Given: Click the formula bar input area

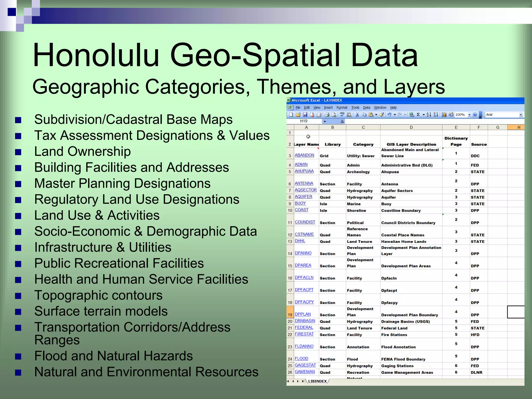Looking at the screenshot, I should [x=434, y=121].
